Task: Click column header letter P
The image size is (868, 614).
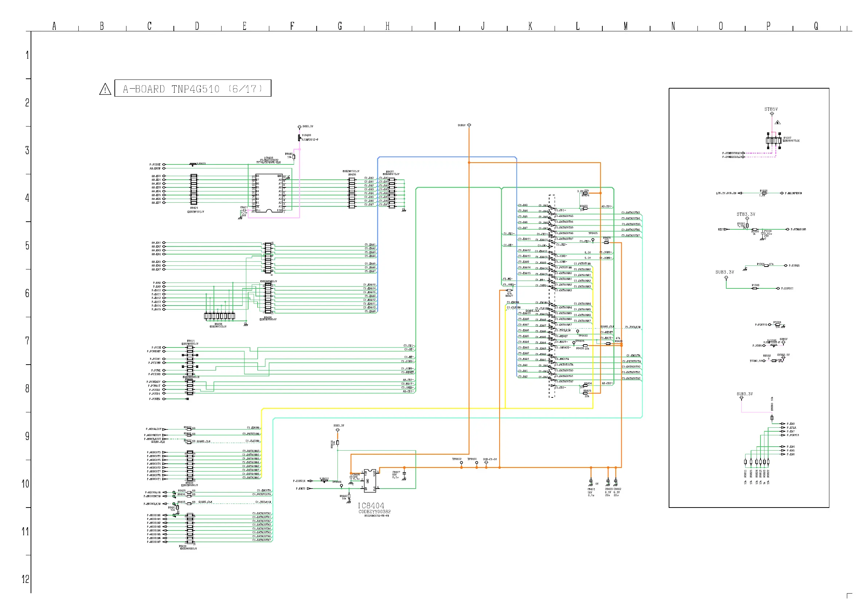Action: point(768,26)
